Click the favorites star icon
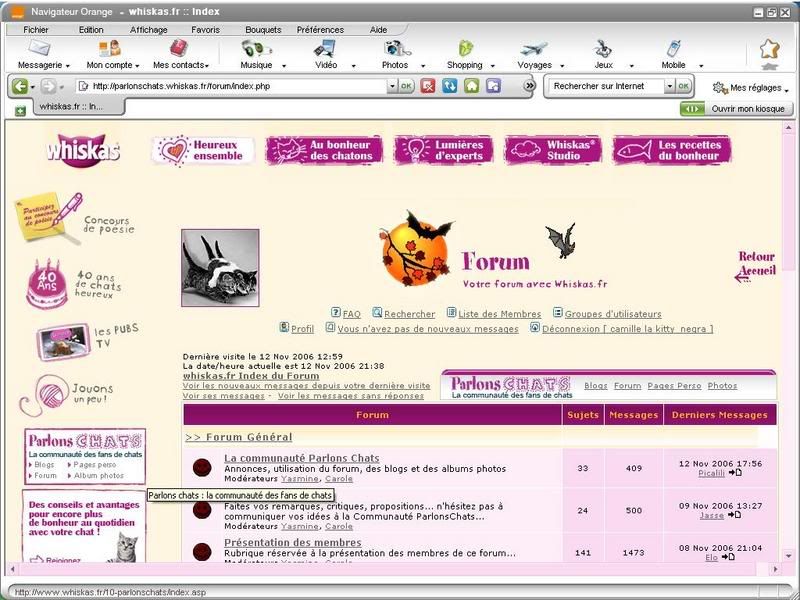Screen dimensions: 800x600 769,50
